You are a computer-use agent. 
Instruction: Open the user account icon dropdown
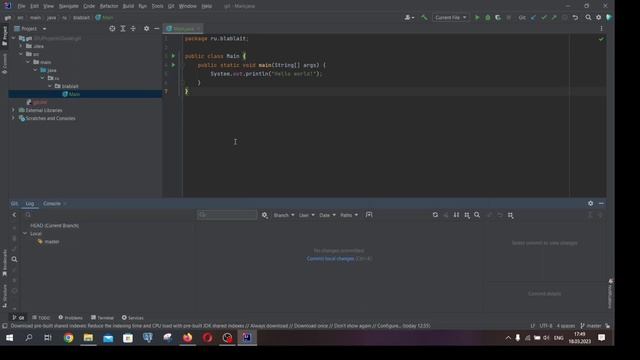(x=409, y=18)
